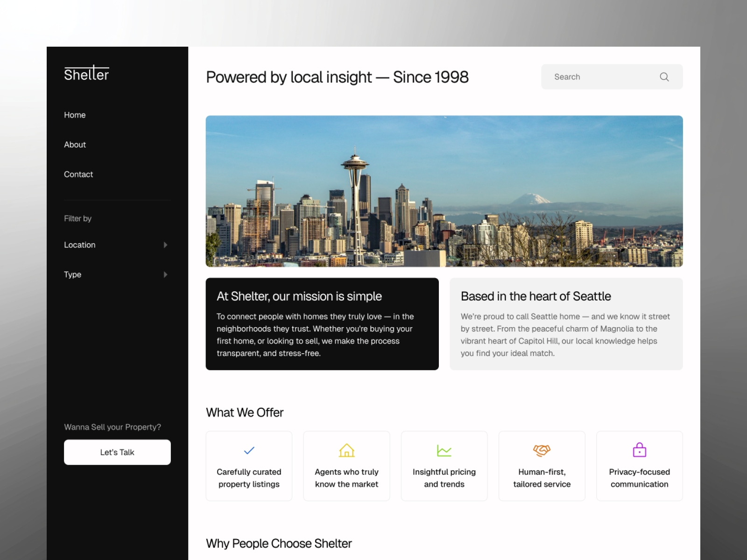Navigate to the Contact page
Screen dimensions: 747x560
coord(78,175)
